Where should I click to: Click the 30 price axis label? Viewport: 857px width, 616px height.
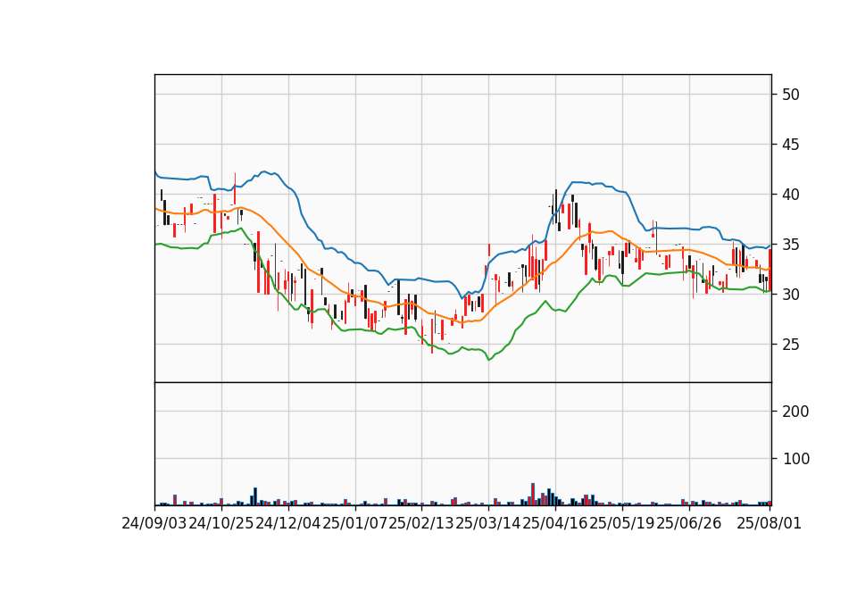(x=790, y=295)
